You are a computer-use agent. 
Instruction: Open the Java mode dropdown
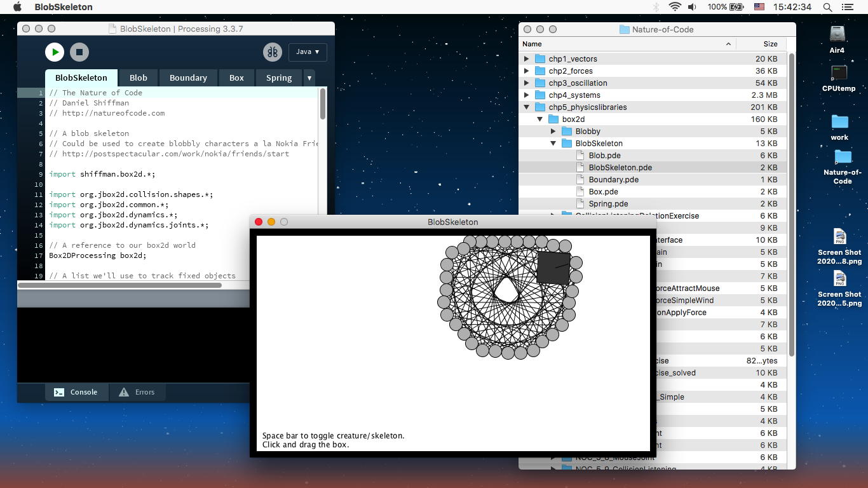point(308,52)
